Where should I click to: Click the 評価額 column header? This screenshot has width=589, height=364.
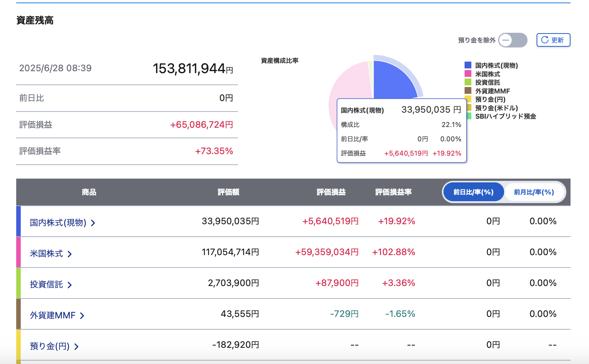pyautogui.click(x=229, y=192)
